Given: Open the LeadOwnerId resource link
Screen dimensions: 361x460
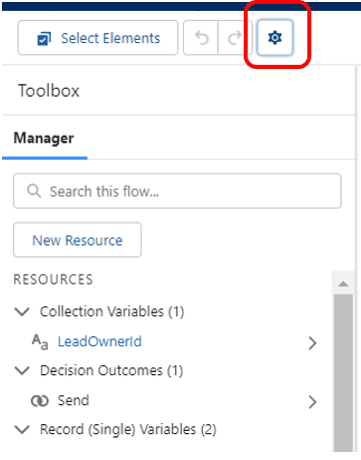Looking at the screenshot, I should (99, 341).
